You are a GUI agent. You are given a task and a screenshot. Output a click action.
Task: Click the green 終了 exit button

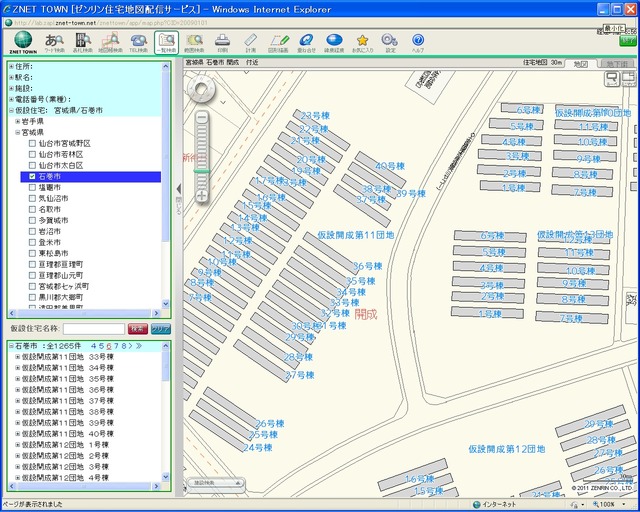tap(628, 40)
